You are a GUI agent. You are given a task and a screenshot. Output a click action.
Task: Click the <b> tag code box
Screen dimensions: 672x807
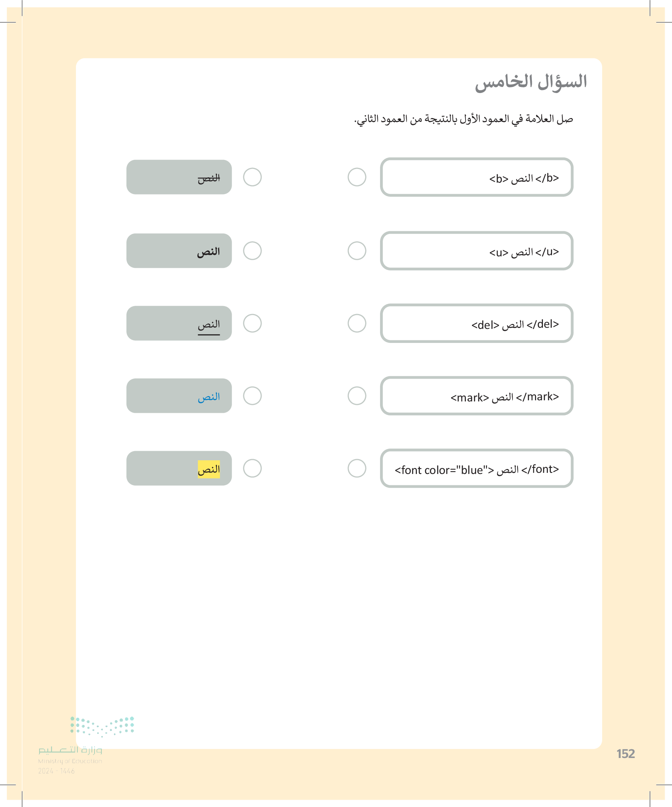476,177
